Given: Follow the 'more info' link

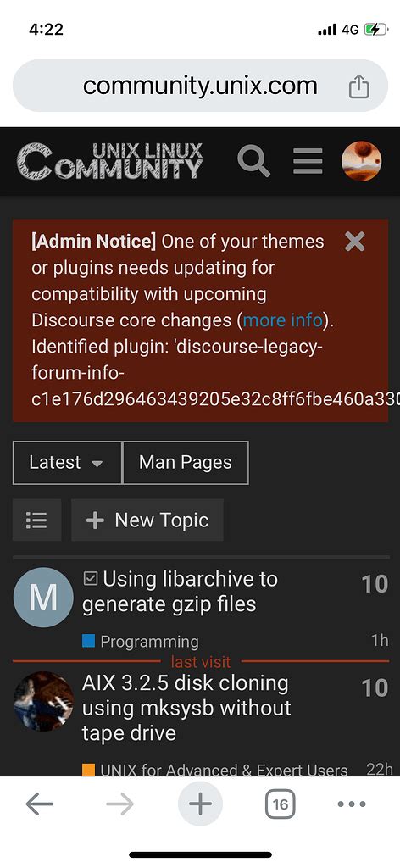Looking at the screenshot, I should click(x=283, y=320).
